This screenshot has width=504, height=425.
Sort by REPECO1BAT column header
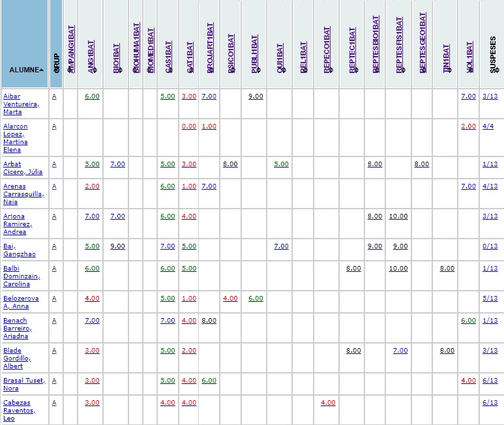click(327, 50)
